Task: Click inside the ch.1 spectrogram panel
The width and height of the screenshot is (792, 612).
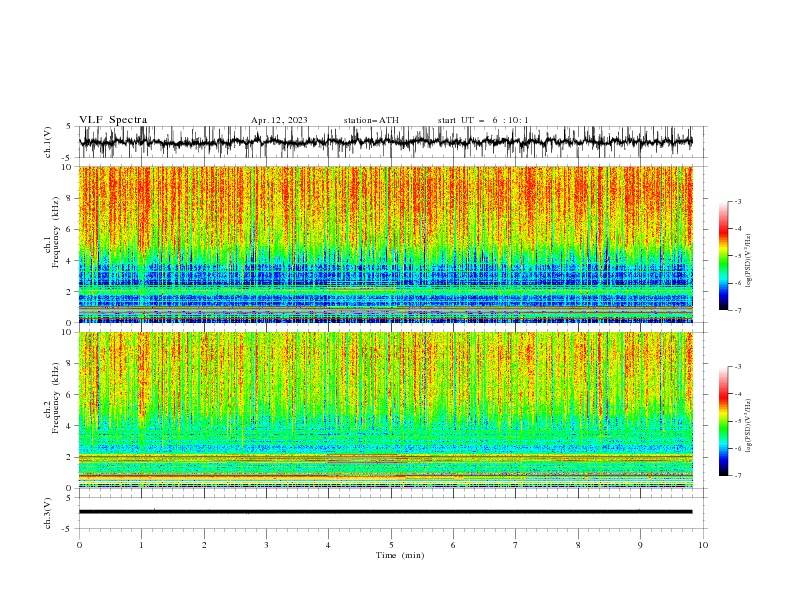Action: point(386,244)
